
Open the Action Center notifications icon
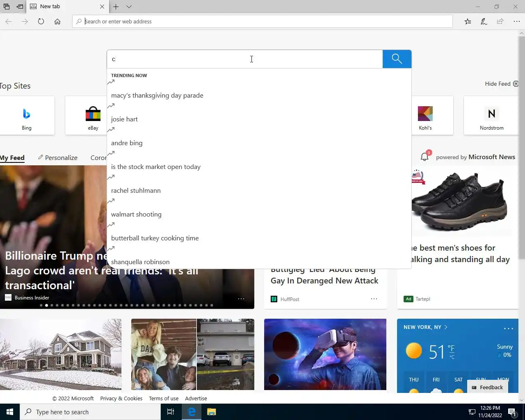click(x=512, y=412)
